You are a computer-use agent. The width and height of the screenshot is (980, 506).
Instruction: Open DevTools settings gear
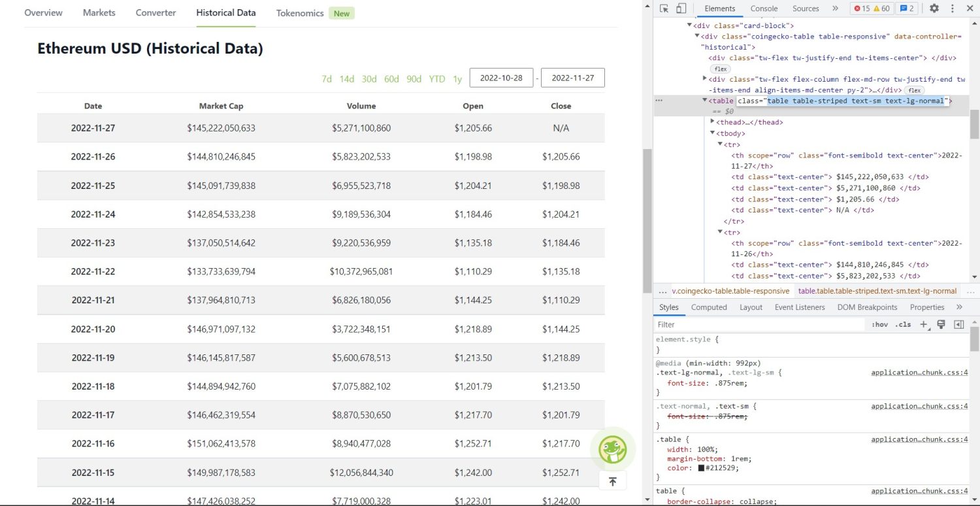[x=934, y=8]
